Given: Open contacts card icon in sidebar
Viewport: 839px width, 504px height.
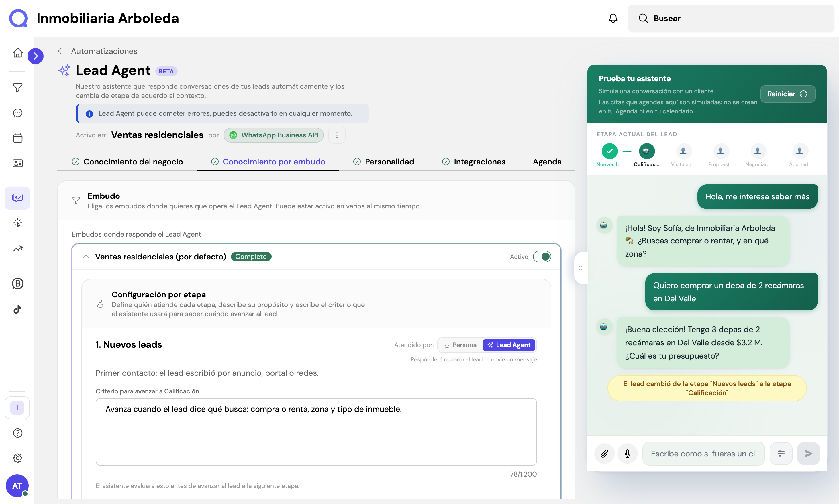Looking at the screenshot, I should 18,163.
